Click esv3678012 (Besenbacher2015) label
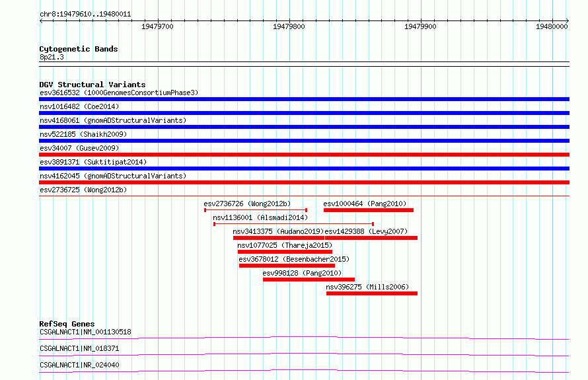 294,259
